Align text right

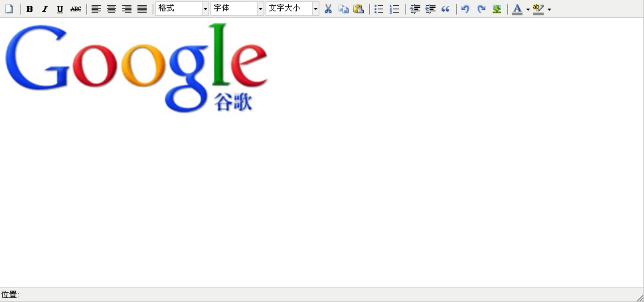click(x=127, y=9)
